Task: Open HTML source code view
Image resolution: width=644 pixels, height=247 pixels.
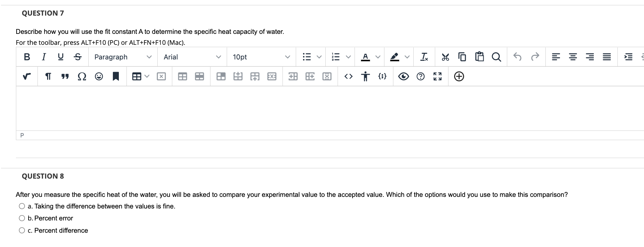Action: 348,77
